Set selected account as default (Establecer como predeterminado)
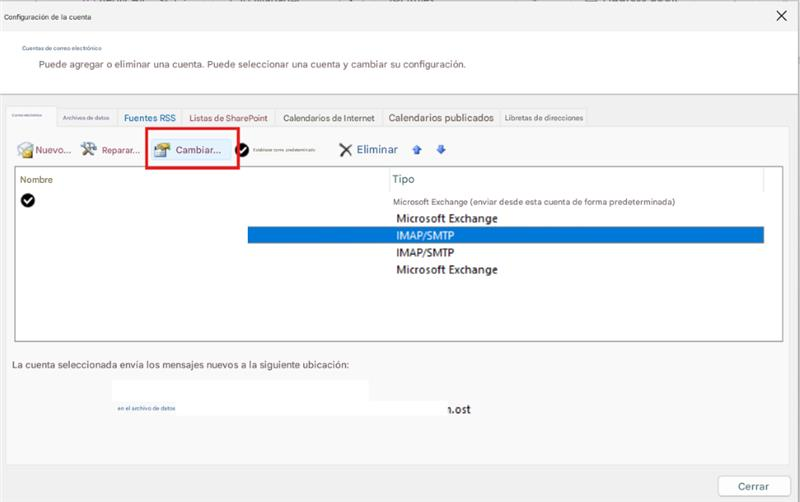 [x=276, y=149]
